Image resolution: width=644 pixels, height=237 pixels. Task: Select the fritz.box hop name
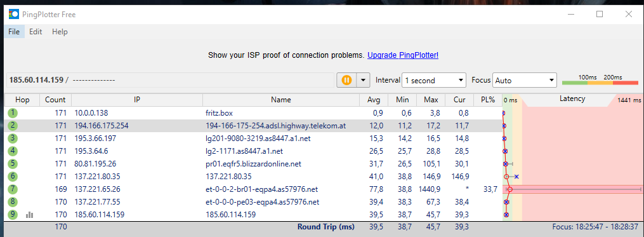(x=219, y=112)
